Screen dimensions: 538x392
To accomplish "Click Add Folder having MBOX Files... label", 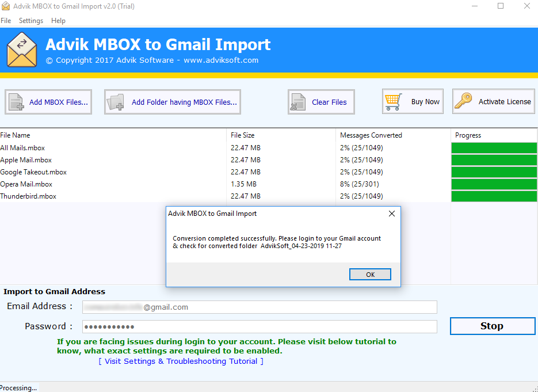I will (x=184, y=102).
